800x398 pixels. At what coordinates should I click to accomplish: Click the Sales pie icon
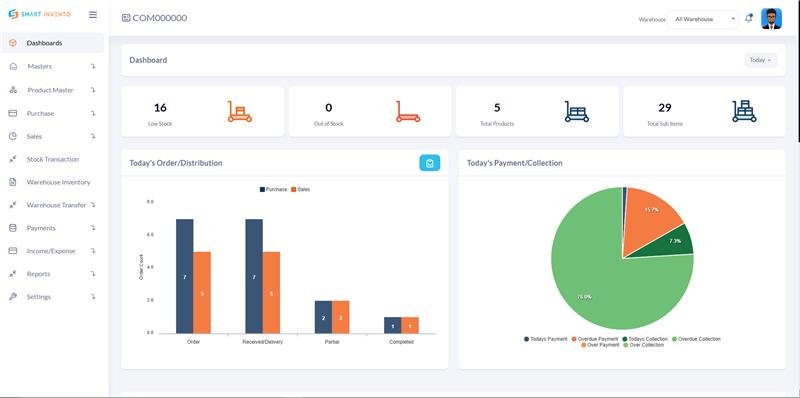(x=13, y=136)
